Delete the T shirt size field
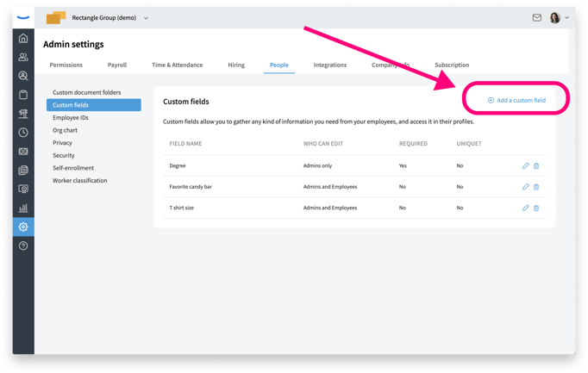This screenshot has height=373, width=588. pyautogui.click(x=536, y=208)
